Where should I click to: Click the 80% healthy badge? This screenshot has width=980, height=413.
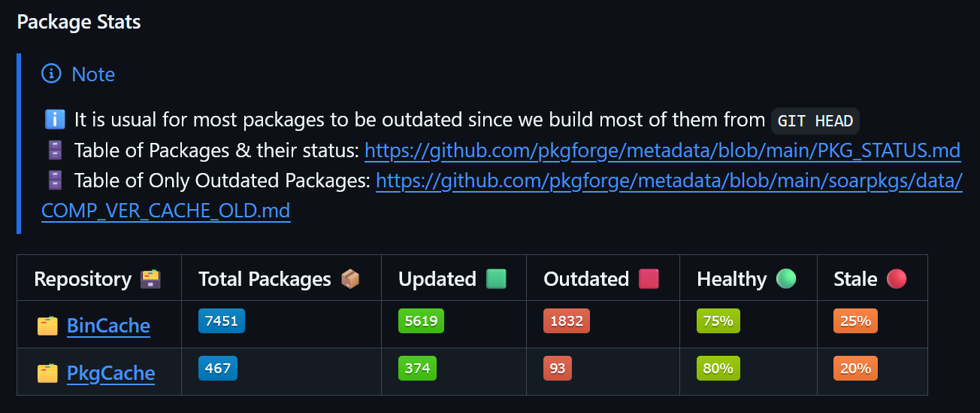(x=718, y=369)
